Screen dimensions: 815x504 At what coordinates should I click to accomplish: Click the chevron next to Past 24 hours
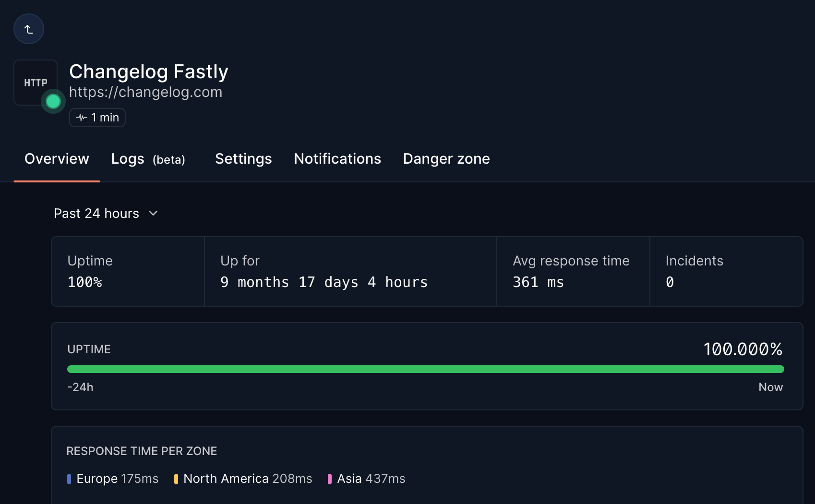pyautogui.click(x=153, y=213)
